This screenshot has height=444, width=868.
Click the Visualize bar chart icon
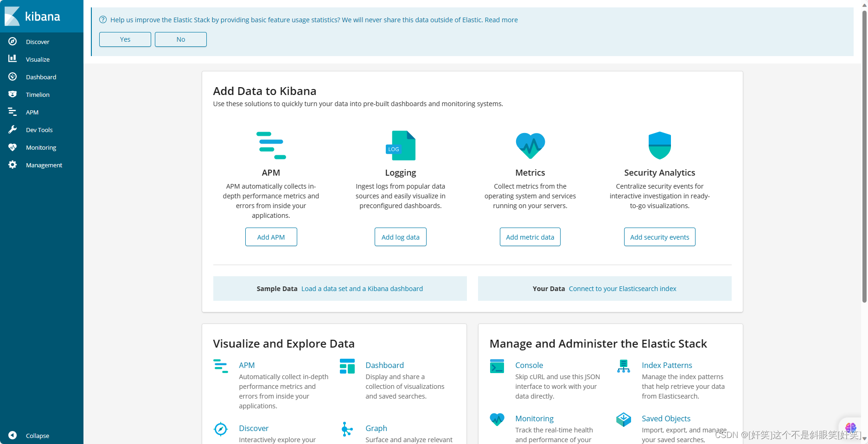click(x=13, y=59)
